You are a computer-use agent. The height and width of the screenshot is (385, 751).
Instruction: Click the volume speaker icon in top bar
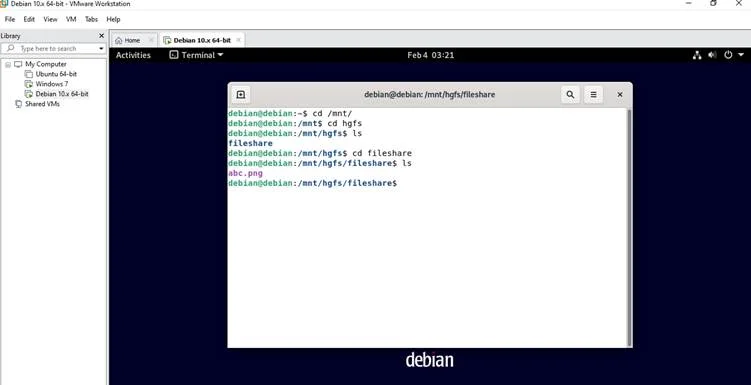(712, 55)
